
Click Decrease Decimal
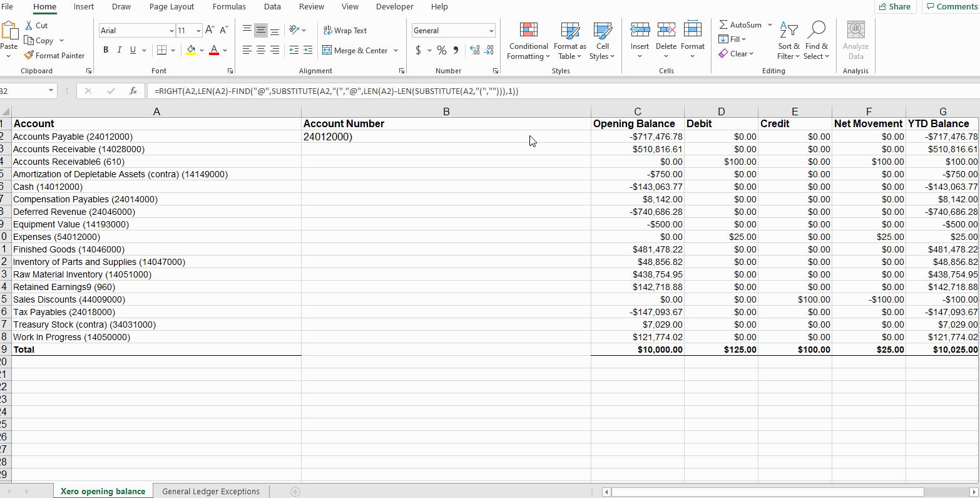(489, 50)
